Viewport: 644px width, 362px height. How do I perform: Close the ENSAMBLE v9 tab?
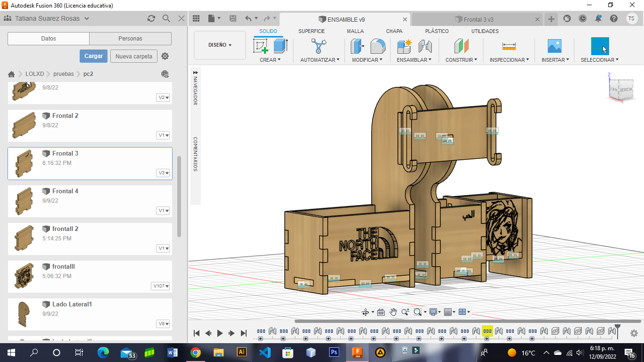[x=405, y=19]
